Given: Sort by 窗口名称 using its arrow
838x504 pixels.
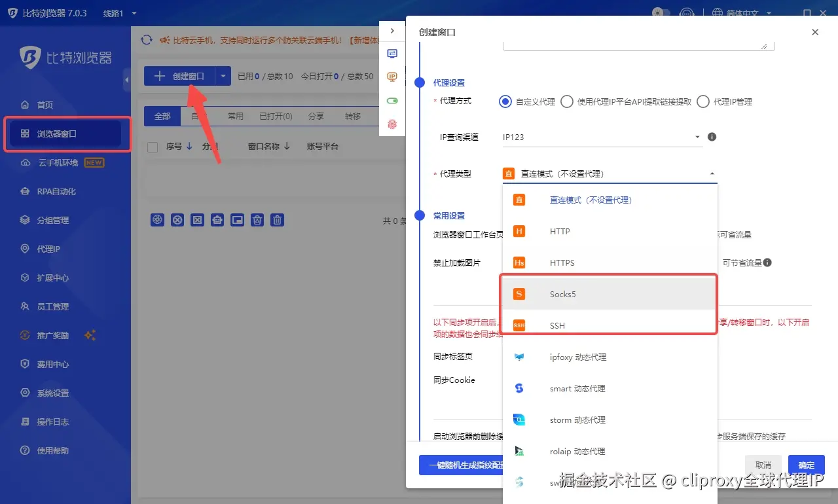Looking at the screenshot, I should pos(286,147).
